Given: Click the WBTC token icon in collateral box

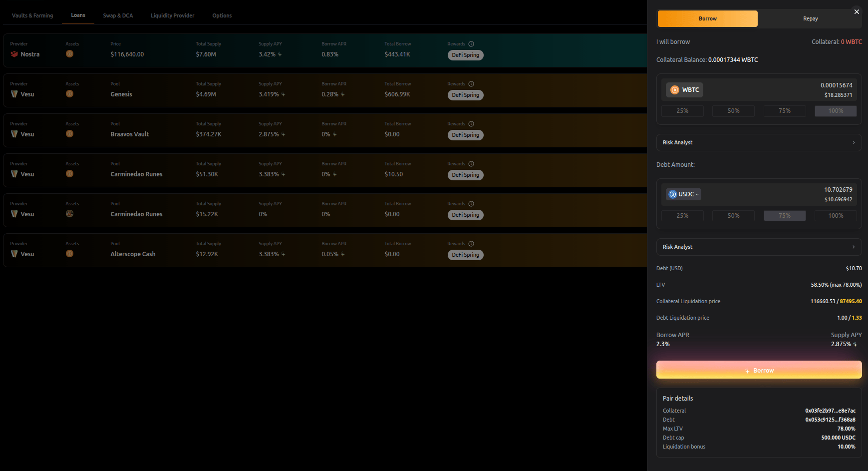Looking at the screenshot, I should (x=675, y=90).
